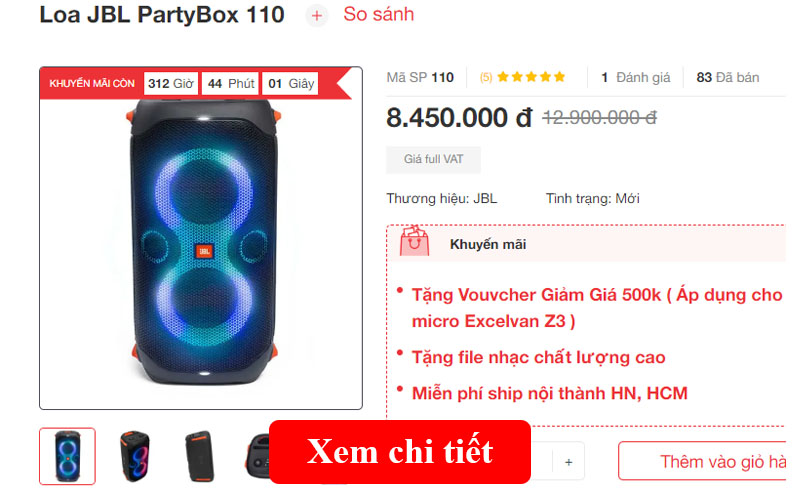Viewport: 800px width, 494px height.
Task: Click the Tặng file nhạc chất lượng cao text
Action: (538, 357)
